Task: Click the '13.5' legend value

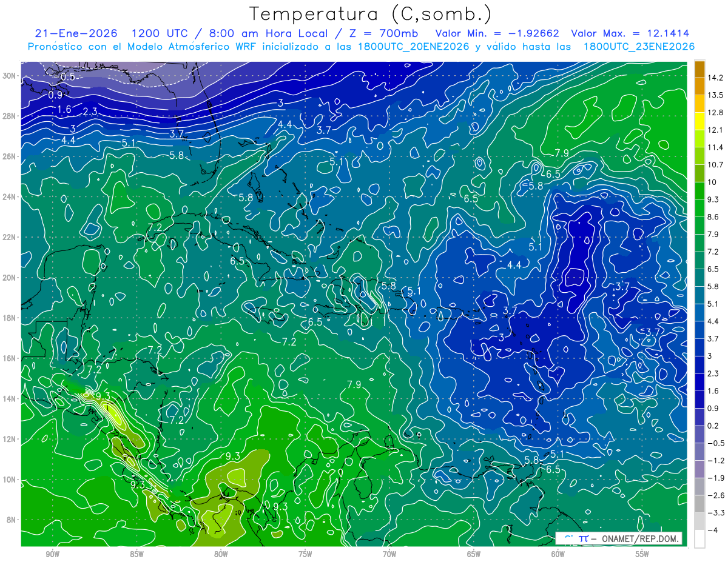Action: 715,95
